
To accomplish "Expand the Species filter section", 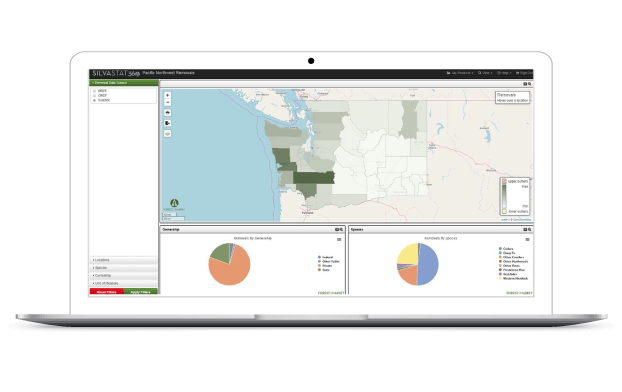I will (123, 268).
